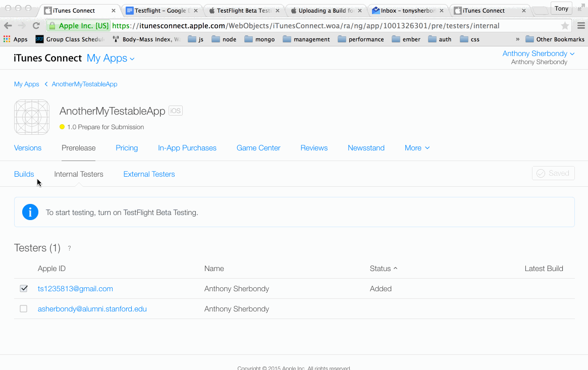Open the mongo bookmarks folder
This screenshot has width=588, height=370.
click(x=259, y=39)
